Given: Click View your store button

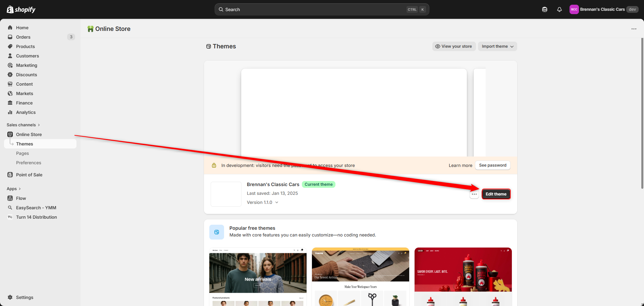Looking at the screenshot, I should (454, 46).
